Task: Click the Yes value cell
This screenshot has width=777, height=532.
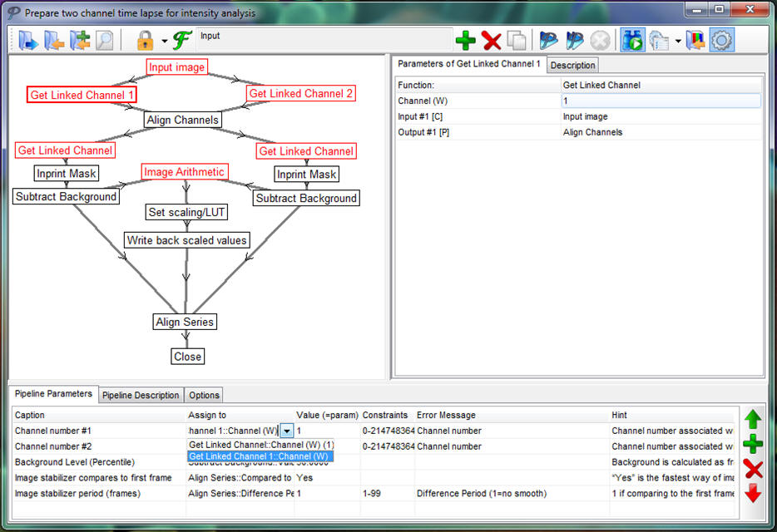Action: (328, 478)
